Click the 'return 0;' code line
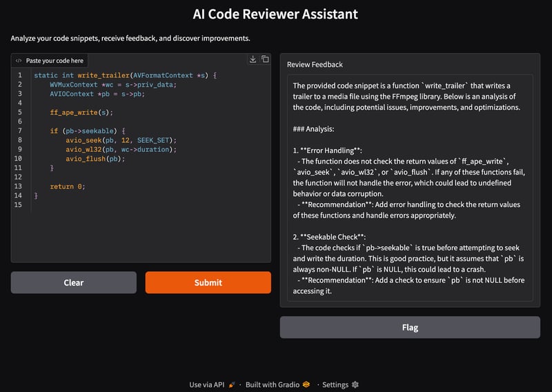Image resolution: width=552 pixels, height=392 pixels. [x=67, y=186]
